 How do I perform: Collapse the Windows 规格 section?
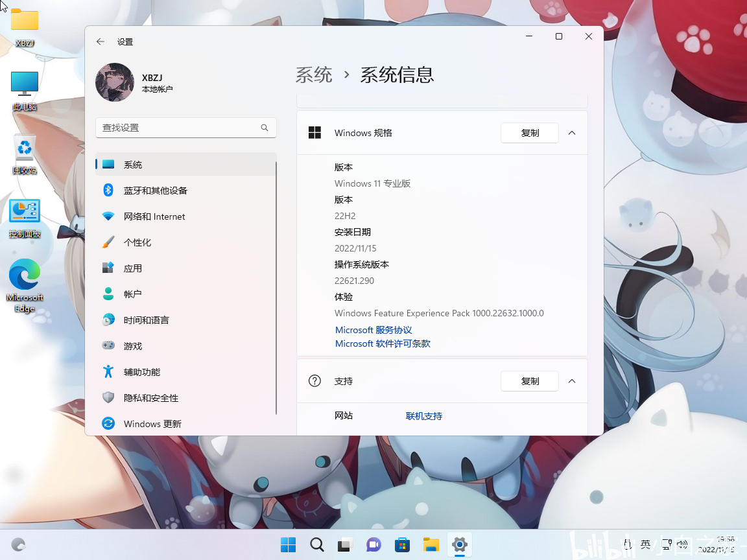pyautogui.click(x=572, y=133)
